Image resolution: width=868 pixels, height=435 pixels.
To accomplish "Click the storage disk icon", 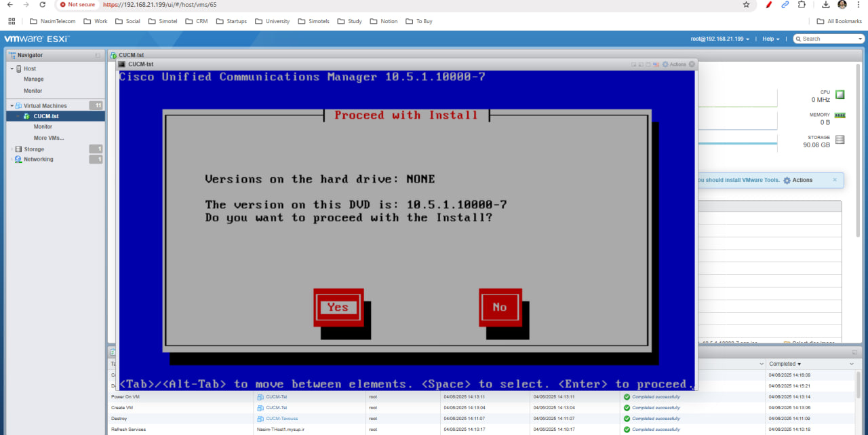I will point(840,140).
